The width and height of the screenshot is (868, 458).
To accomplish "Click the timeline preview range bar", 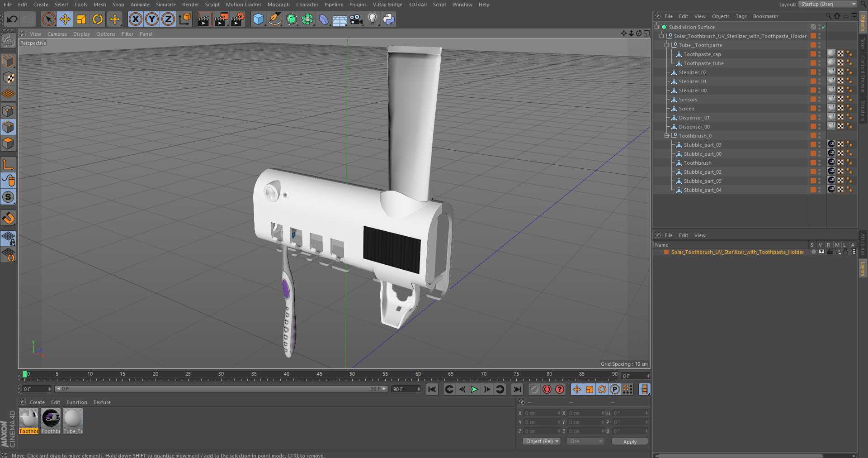I will pos(222,389).
